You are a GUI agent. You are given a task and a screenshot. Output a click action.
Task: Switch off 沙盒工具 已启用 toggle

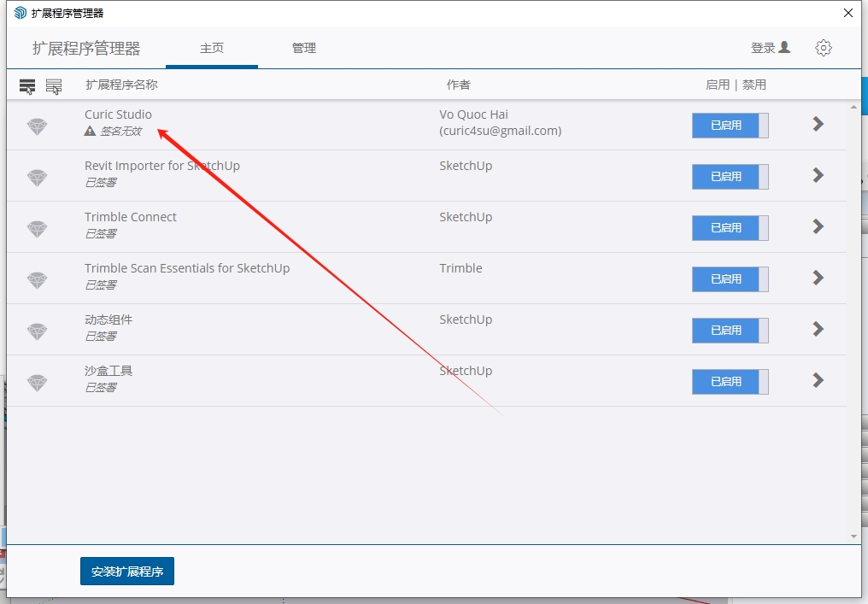730,381
